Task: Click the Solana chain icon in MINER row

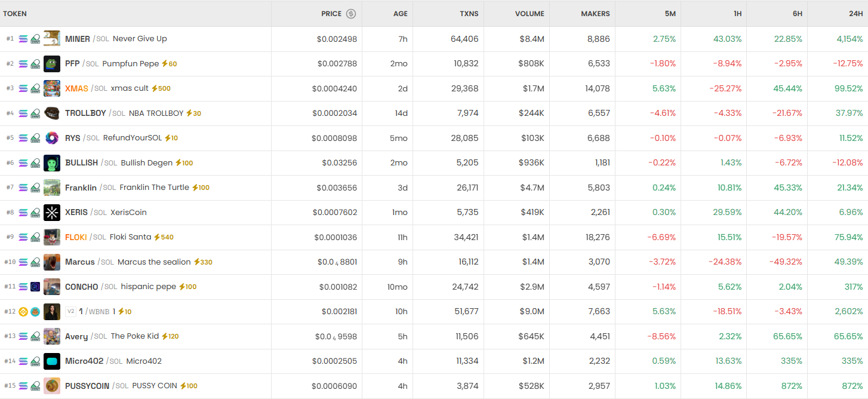Action: click(x=23, y=39)
